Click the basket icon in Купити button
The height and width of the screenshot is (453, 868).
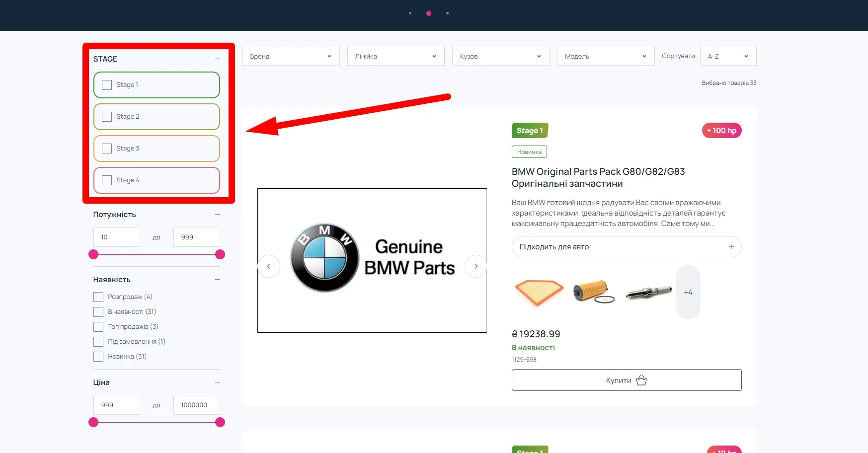click(x=641, y=380)
